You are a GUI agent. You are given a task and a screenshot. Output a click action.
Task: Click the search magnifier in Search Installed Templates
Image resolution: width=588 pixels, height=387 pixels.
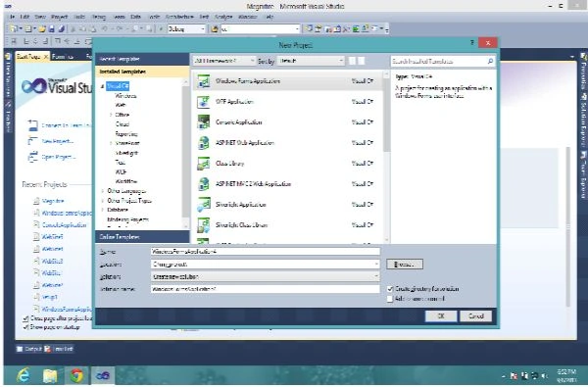[x=490, y=61]
